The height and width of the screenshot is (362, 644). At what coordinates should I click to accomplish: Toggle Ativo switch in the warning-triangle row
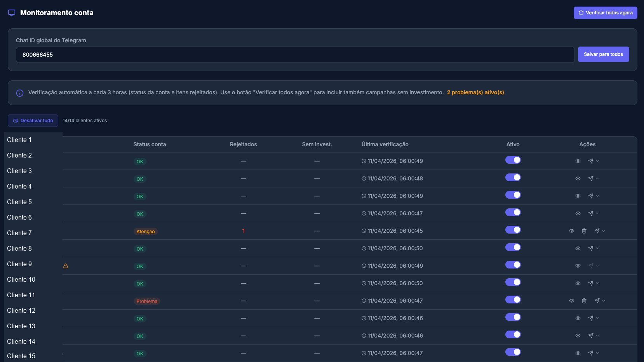(x=513, y=265)
